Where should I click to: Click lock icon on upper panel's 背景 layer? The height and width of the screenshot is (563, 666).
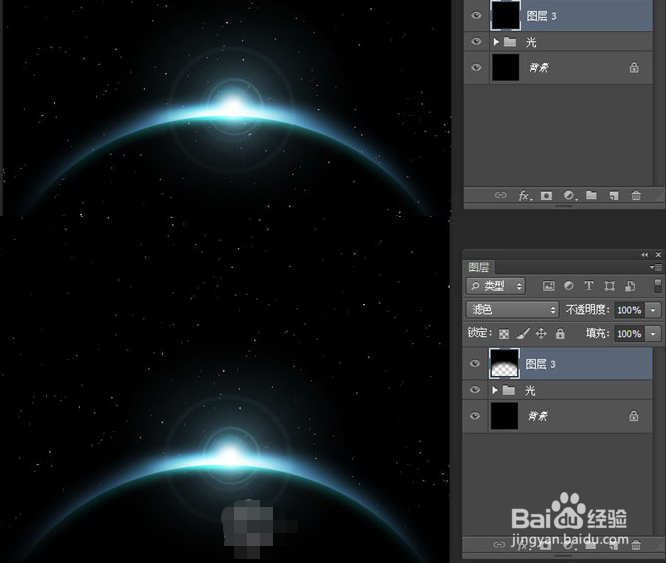[x=634, y=67]
